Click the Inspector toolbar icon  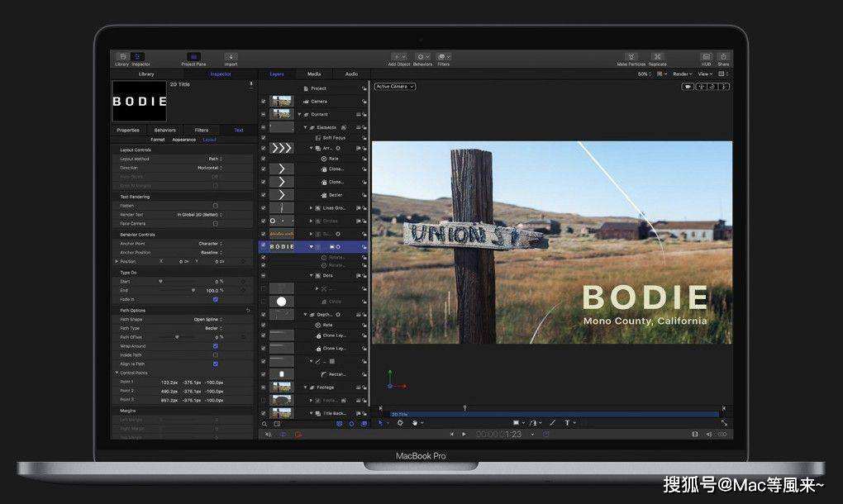pyautogui.click(x=138, y=57)
